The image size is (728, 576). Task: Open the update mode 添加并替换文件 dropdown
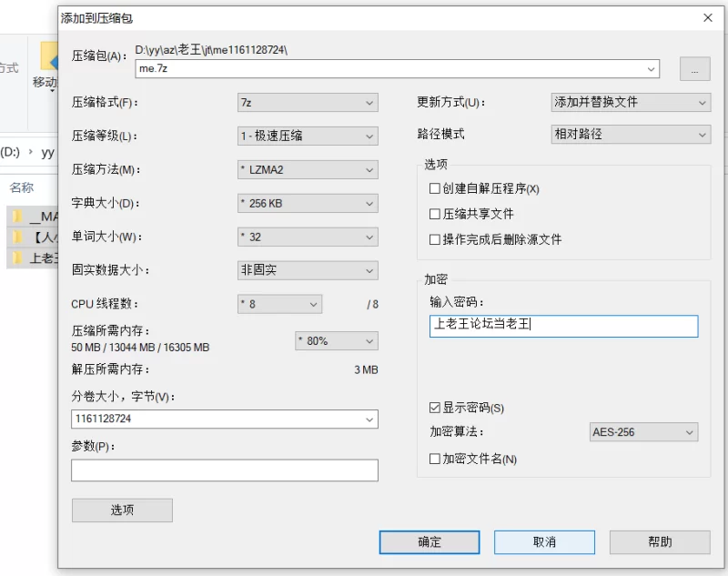tap(631, 102)
